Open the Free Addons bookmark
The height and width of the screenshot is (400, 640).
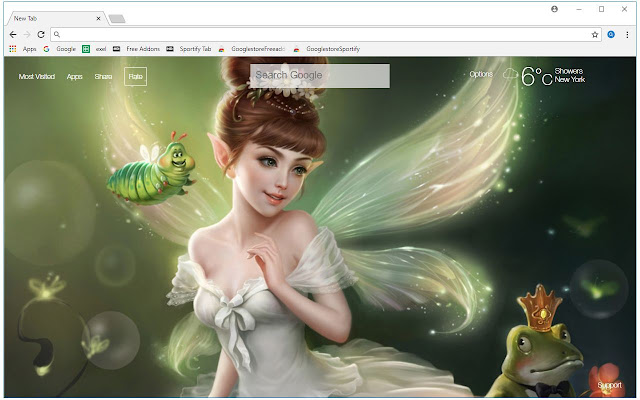coord(136,49)
